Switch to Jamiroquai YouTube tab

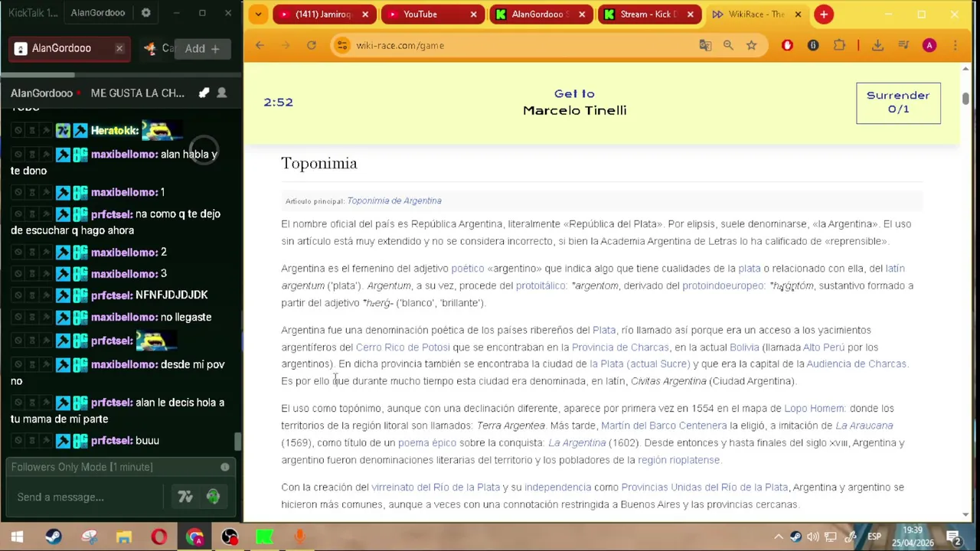323,14
